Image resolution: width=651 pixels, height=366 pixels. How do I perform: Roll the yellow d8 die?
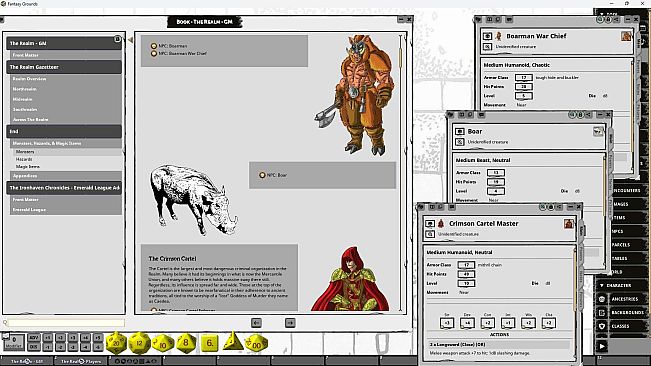coord(186,343)
